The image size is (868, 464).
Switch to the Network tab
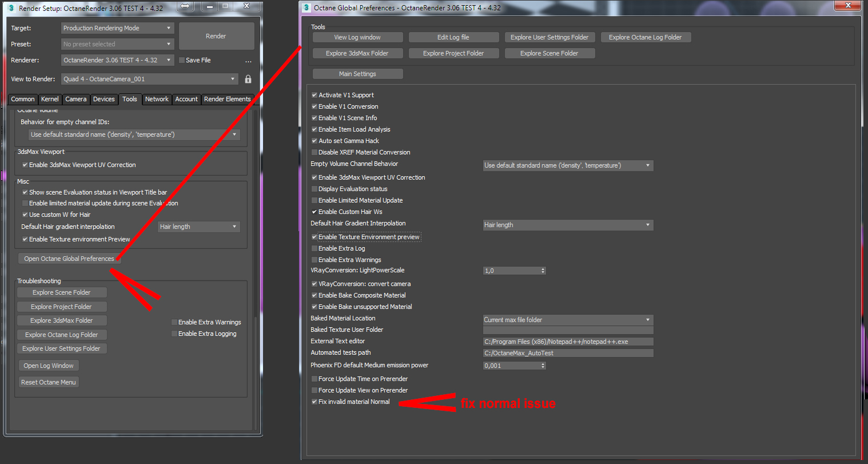tap(157, 99)
